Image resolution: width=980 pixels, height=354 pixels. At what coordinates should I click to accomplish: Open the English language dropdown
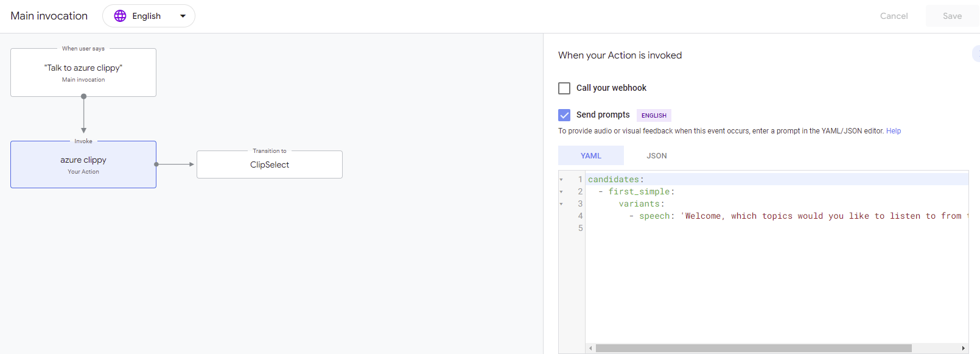pos(149,16)
